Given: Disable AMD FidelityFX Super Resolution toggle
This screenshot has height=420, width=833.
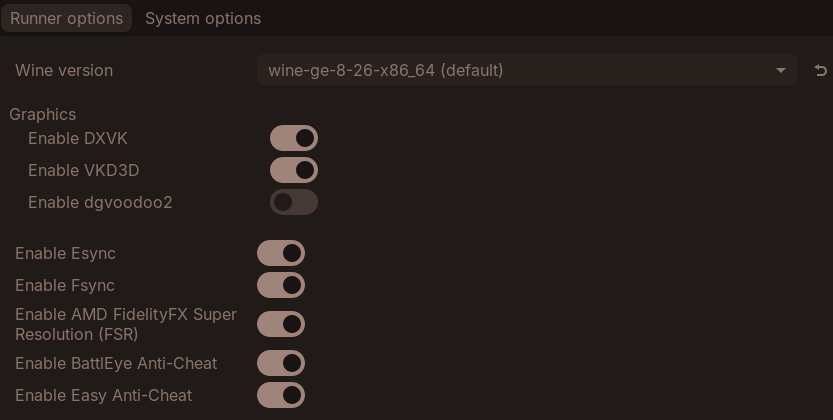Looking at the screenshot, I should pos(281,324).
